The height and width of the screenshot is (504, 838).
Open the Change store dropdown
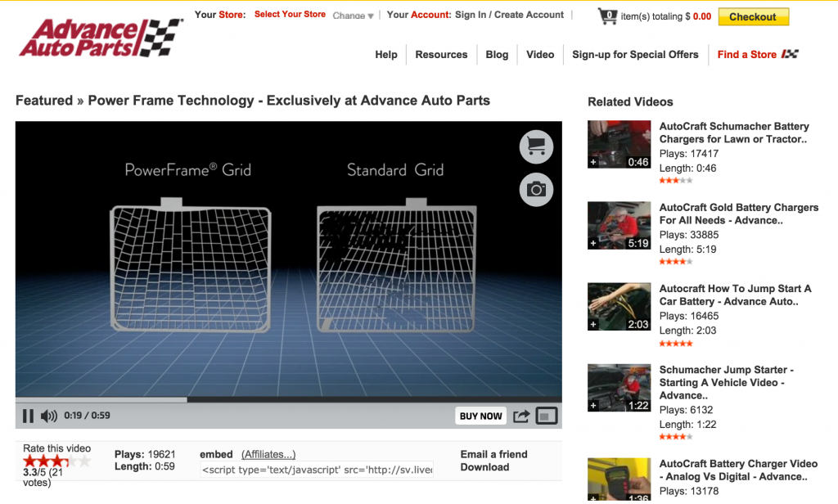point(353,16)
